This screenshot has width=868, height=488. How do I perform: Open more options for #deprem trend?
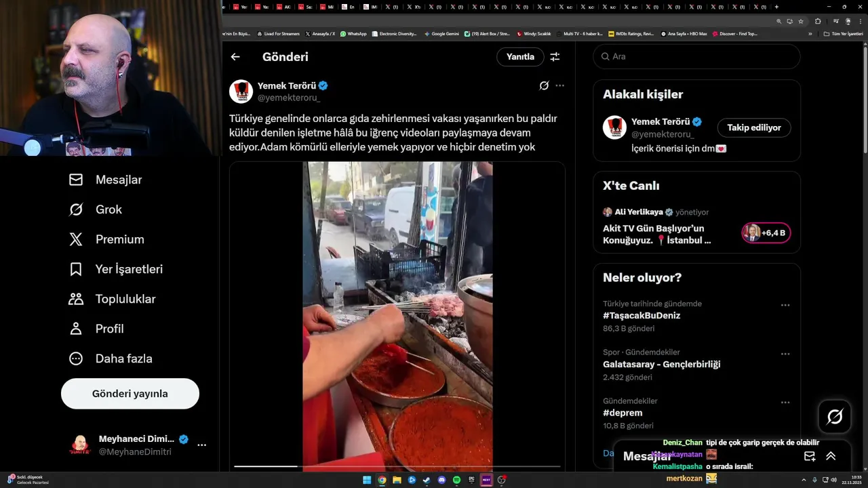785,403
